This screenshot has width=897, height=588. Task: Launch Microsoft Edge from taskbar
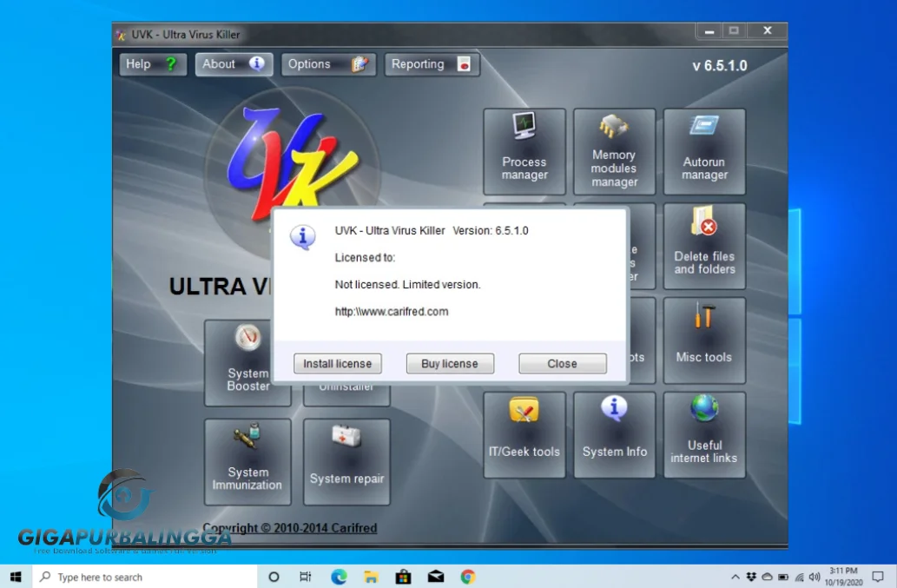339,577
